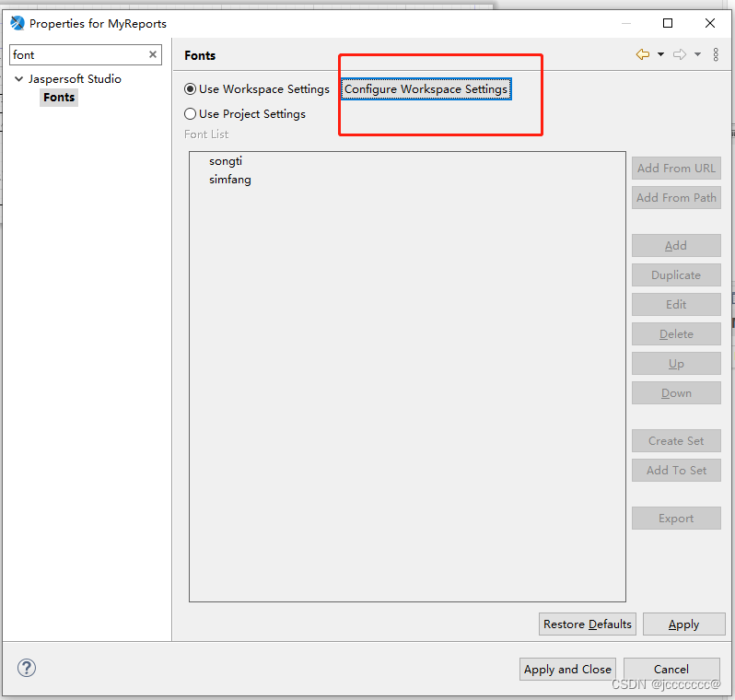Click the Apply button
This screenshot has width=735, height=700.
684,624
